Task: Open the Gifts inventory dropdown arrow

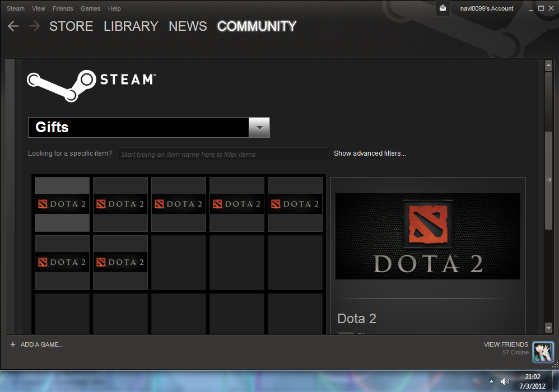Action: pyautogui.click(x=259, y=128)
